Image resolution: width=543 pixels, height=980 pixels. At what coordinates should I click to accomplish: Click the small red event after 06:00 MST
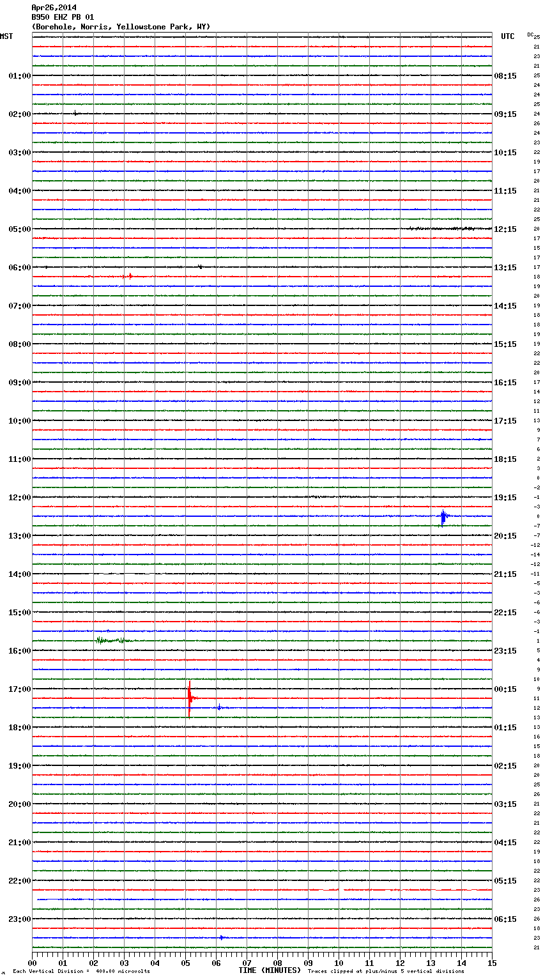tap(128, 277)
